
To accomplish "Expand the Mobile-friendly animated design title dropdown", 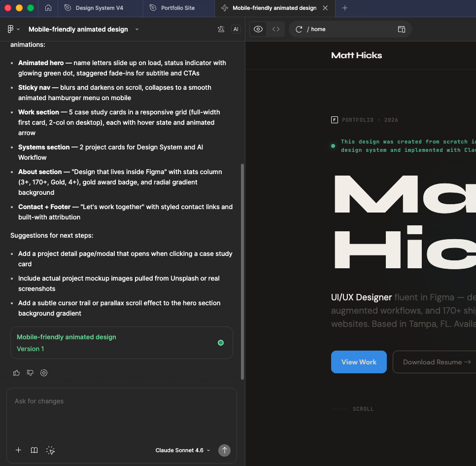I will 136,29.
